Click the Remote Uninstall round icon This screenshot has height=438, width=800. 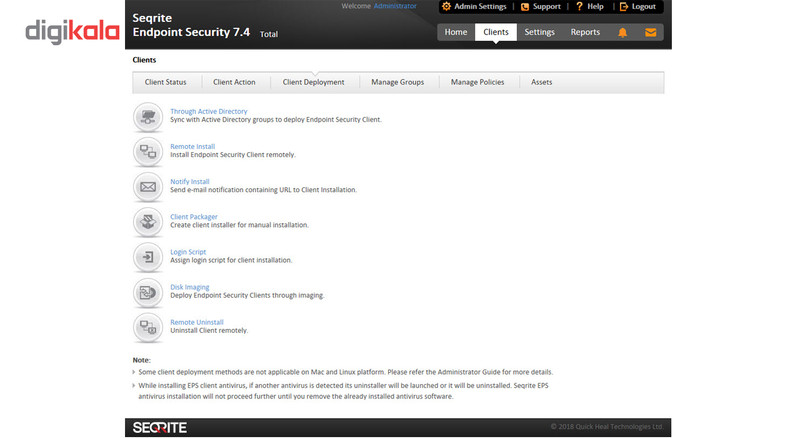(148, 327)
